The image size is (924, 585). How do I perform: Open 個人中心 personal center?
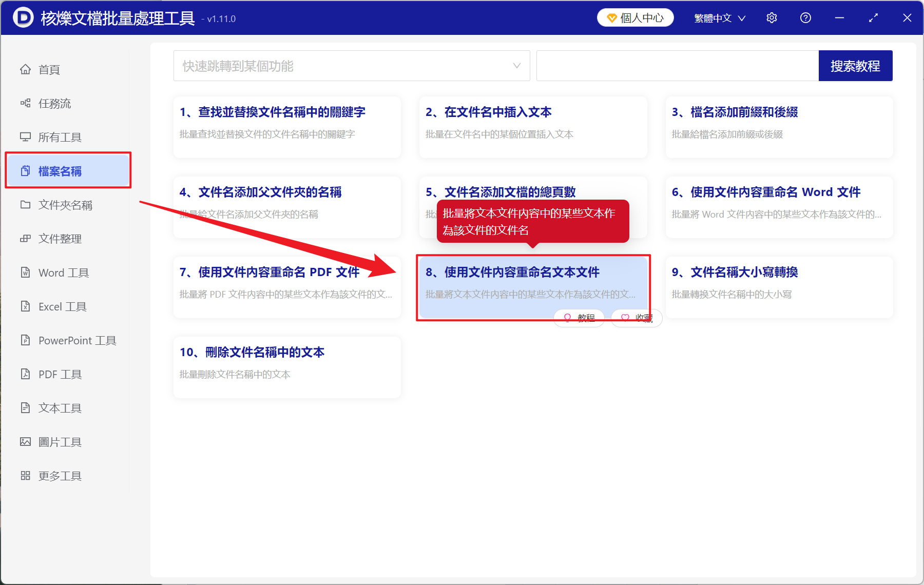635,17
